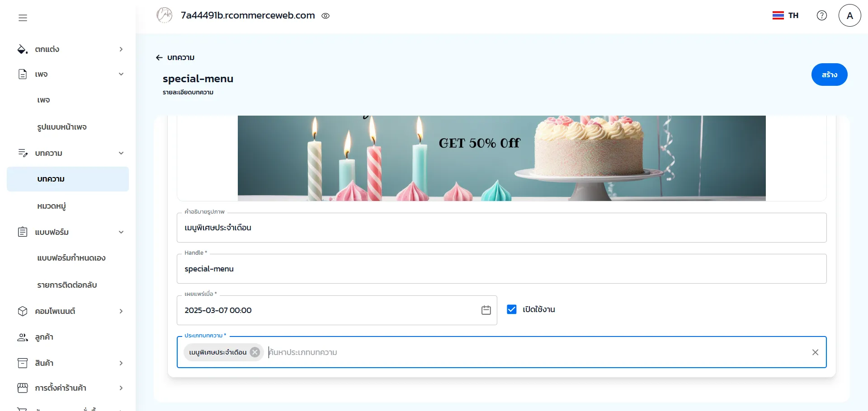This screenshot has height=411, width=868.
Task: Click the บทความ edit-list icon
Action: pyautogui.click(x=23, y=153)
